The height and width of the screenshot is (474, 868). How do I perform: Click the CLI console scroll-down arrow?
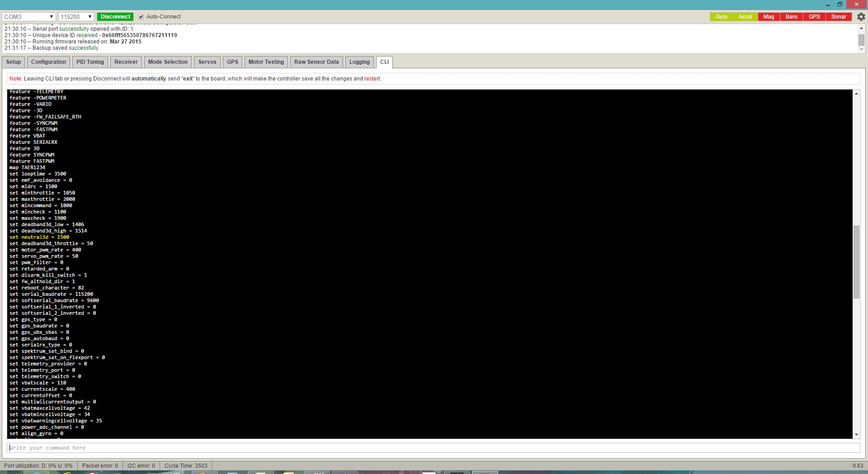point(856,435)
